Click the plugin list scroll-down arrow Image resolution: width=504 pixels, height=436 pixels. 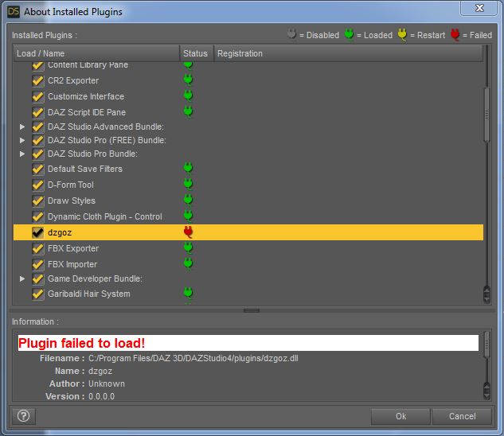[486, 299]
